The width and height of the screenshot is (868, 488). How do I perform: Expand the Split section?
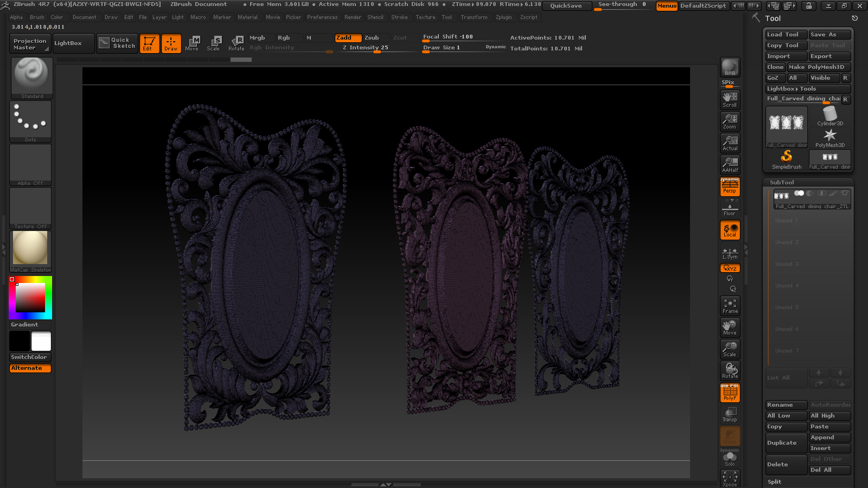[775, 482]
